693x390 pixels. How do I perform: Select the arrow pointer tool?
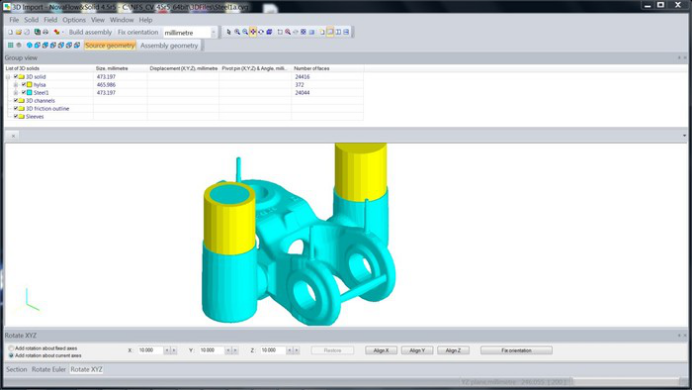click(x=228, y=32)
